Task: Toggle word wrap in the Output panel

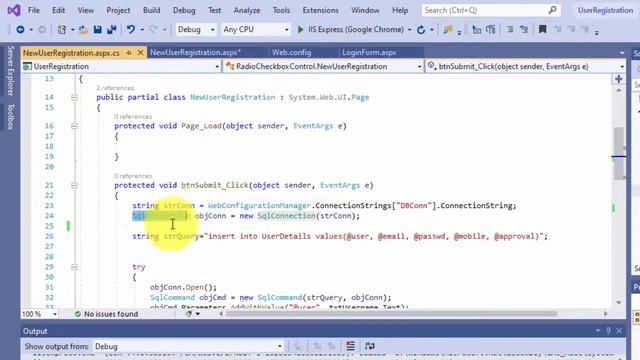Action: (370, 346)
